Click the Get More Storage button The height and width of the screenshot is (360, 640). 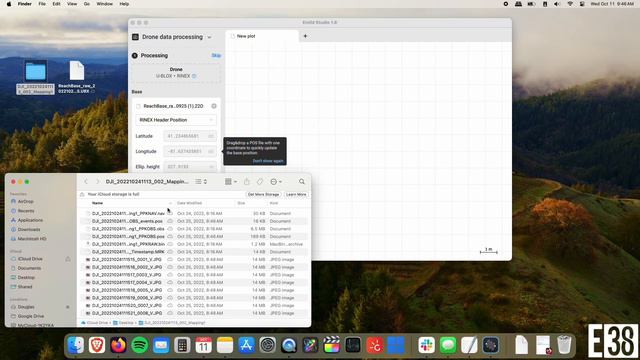pyautogui.click(x=263, y=194)
